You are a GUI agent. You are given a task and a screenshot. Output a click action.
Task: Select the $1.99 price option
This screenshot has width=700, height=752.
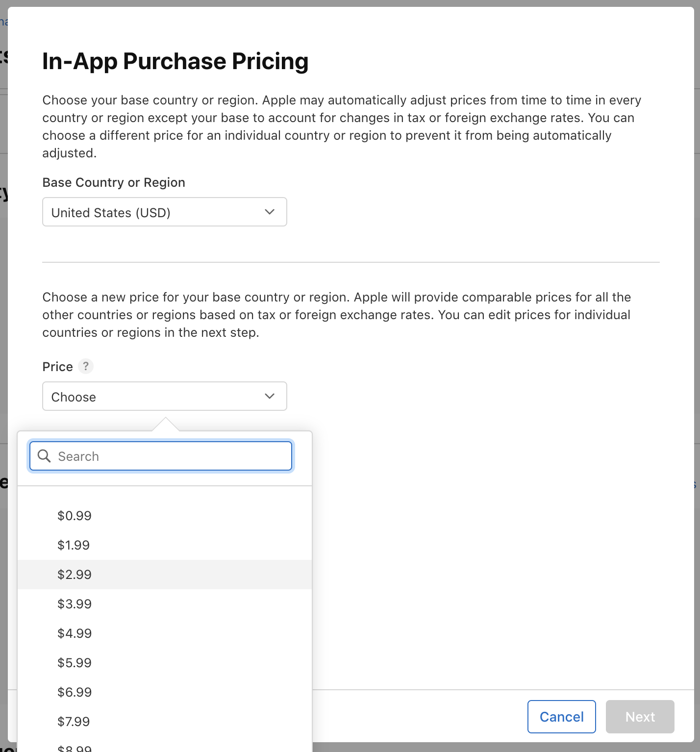pos(74,545)
